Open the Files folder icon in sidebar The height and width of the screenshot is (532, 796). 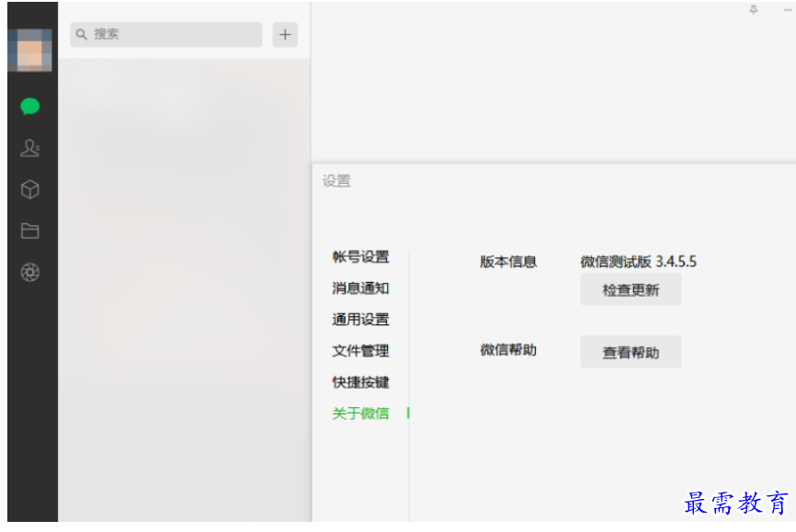point(30,231)
